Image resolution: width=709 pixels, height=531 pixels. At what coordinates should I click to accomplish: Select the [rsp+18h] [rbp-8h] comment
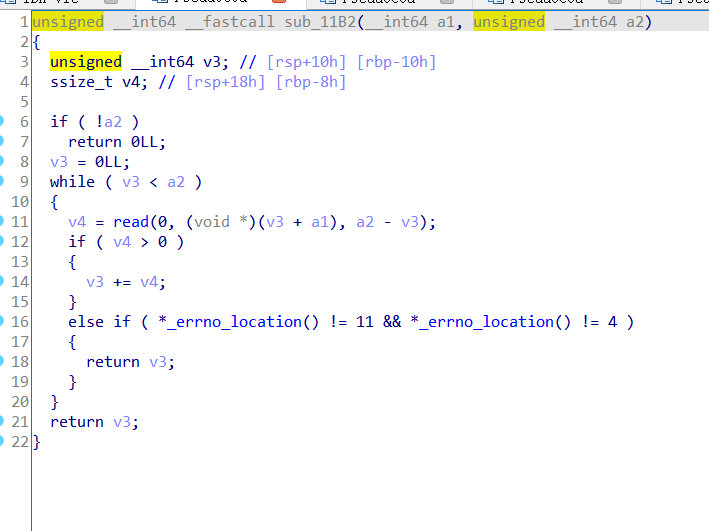click(x=266, y=82)
